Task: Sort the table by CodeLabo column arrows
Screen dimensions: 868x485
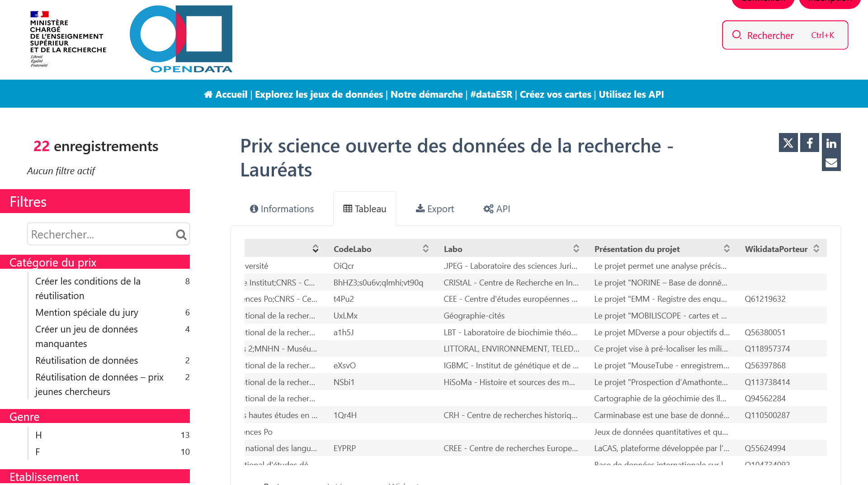Action: click(x=425, y=248)
